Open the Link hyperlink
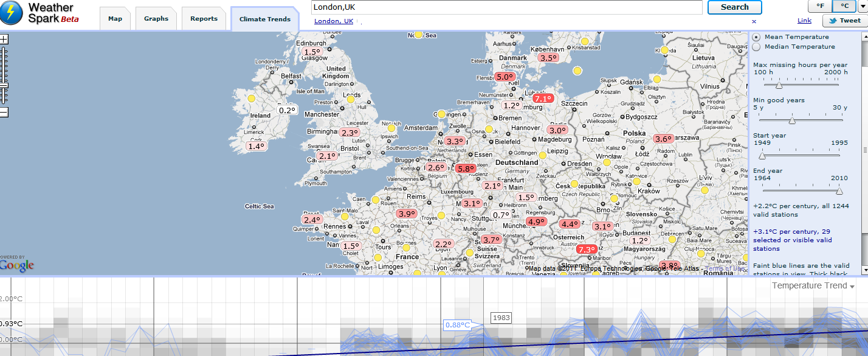The height and width of the screenshot is (356, 868). [804, 20]
